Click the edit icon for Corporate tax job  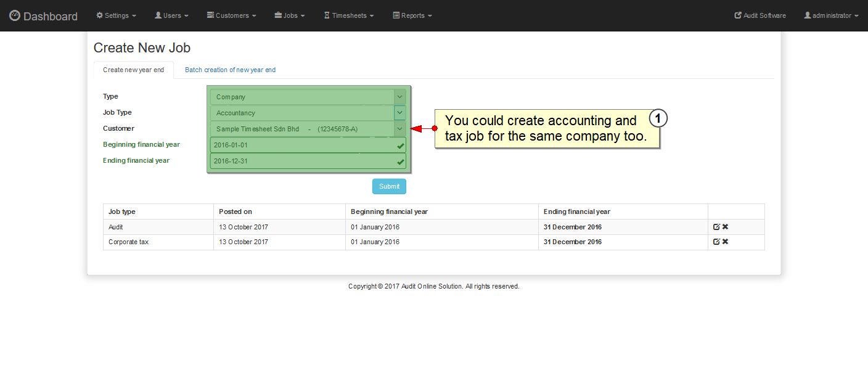point(716,242)
